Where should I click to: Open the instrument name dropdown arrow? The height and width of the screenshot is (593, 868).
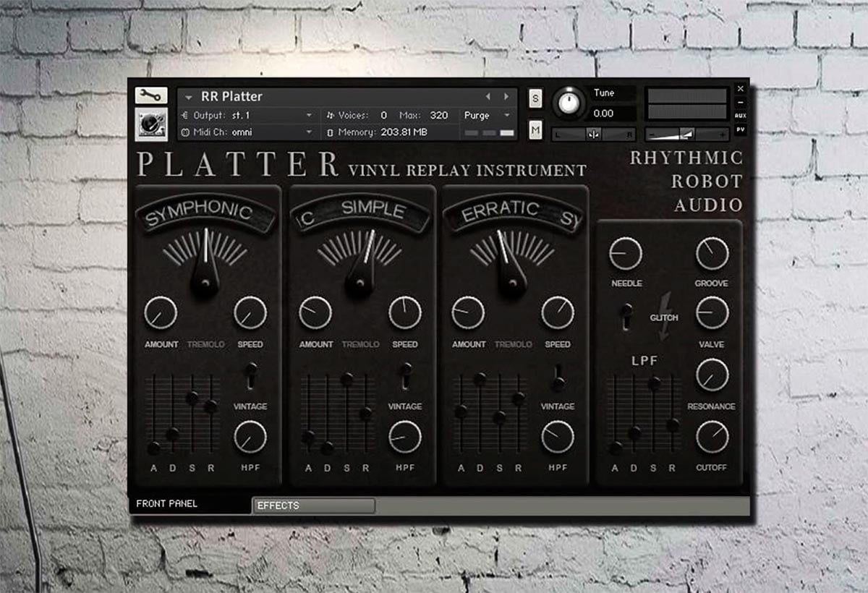[x=189, y=97]
